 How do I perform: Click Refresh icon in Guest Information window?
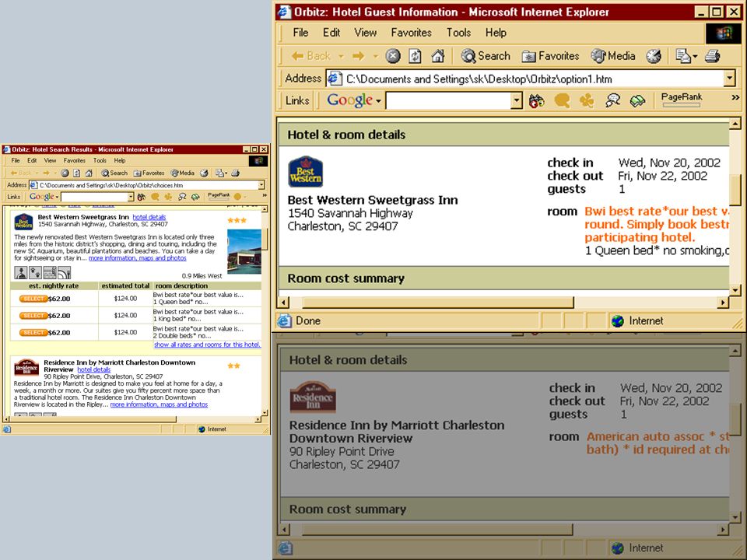click(x=415, y=56)
